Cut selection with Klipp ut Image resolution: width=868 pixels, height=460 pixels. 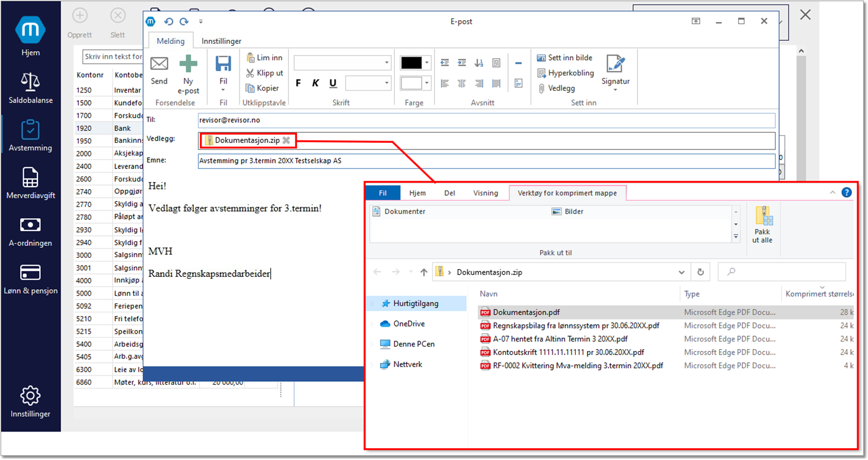tap(264, 73)
